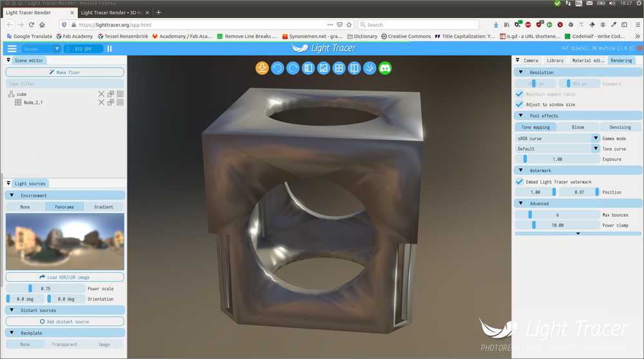The width and height of the screenshot is (644, 359).
Task: Delete the cube node with X
Action: [102, 94]
